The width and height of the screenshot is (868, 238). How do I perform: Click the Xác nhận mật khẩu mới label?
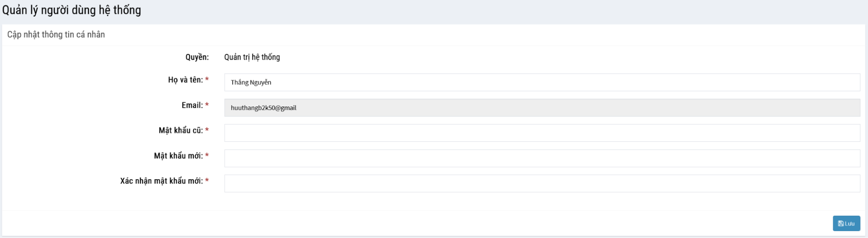tap(162, 181)
